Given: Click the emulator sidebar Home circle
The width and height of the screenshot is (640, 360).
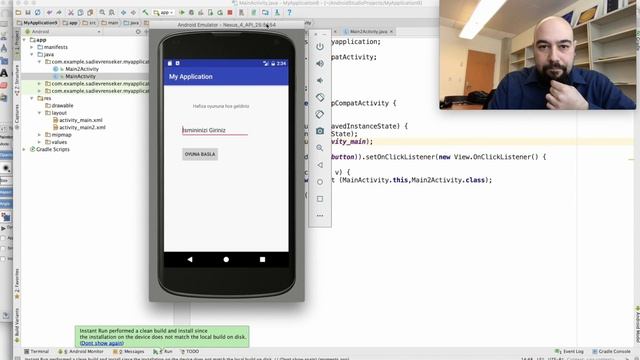Looking at the screenshot, I should click(x=320, y=182).
